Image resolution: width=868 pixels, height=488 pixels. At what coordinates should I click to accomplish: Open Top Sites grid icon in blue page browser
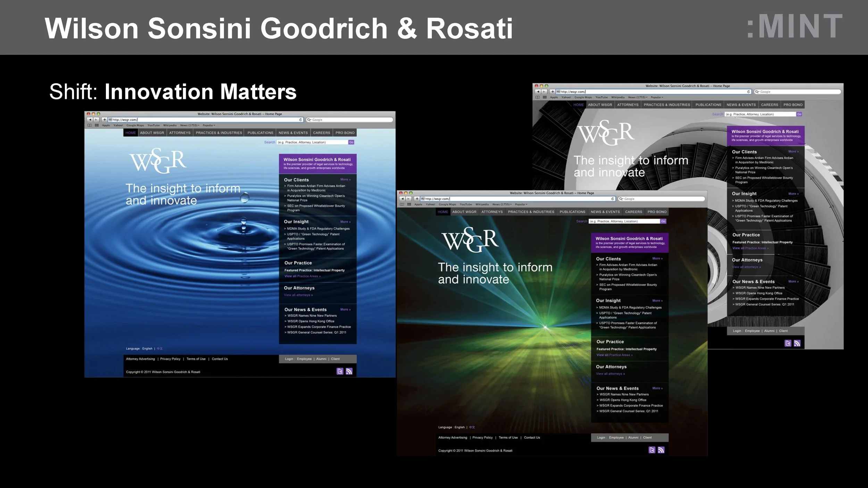click(x=97, y=125)
